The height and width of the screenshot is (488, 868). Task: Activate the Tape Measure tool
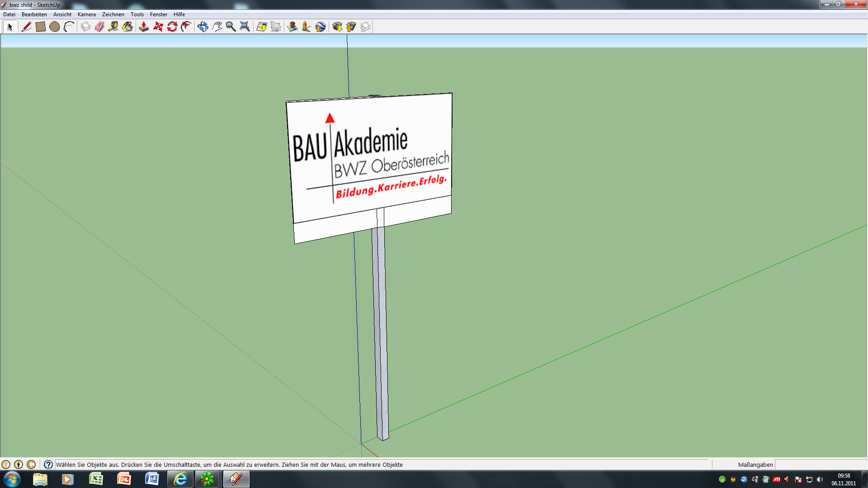113,27
